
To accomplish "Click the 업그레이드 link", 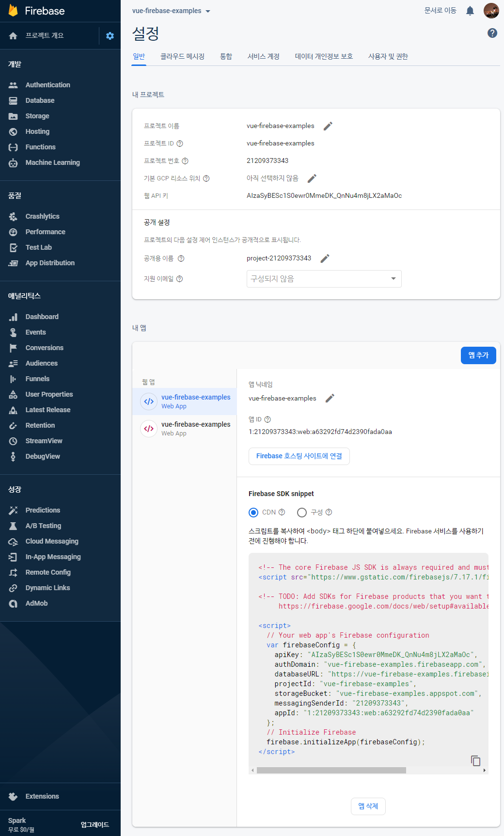I will (95, 825).
